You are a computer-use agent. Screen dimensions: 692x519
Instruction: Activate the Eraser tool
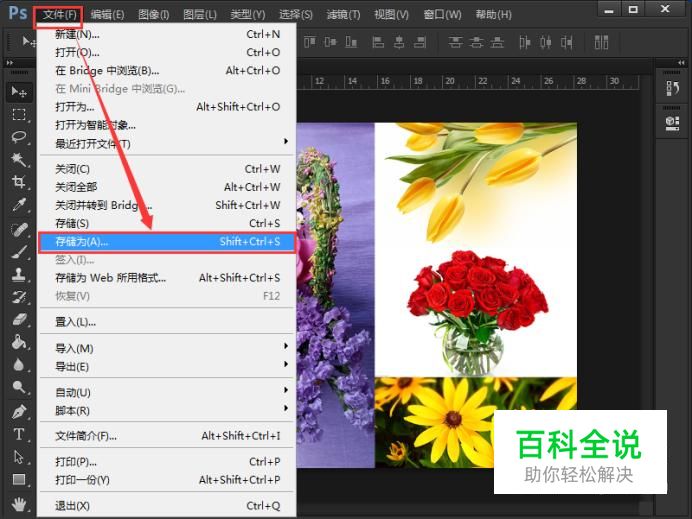tap(19, 320)
